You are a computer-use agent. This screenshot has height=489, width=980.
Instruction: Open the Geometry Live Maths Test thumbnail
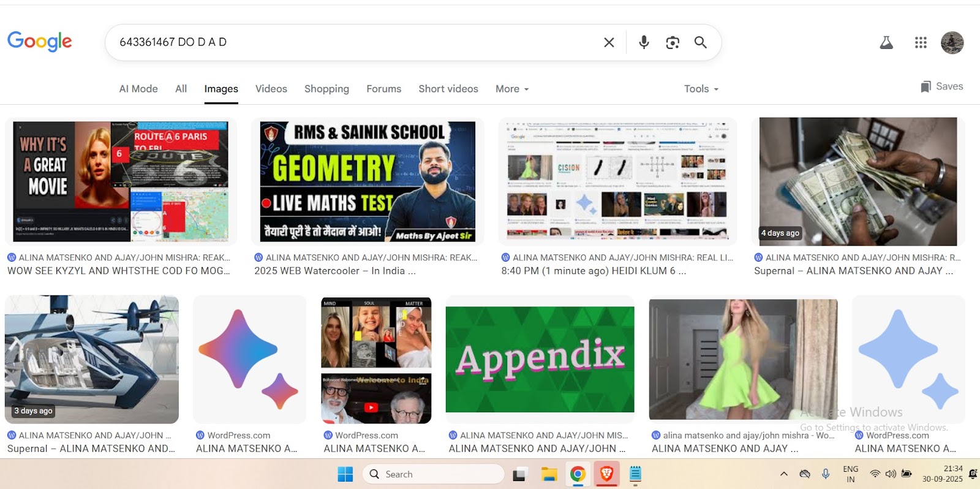click(367, 181)
